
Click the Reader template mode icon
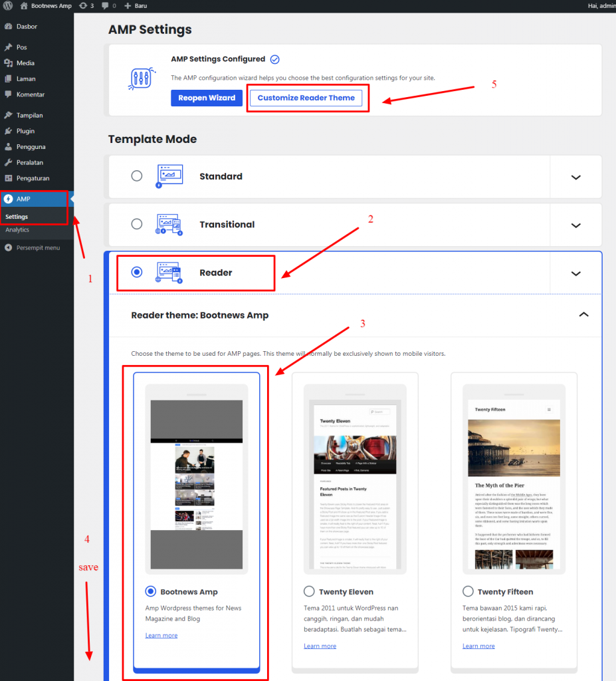169,273
